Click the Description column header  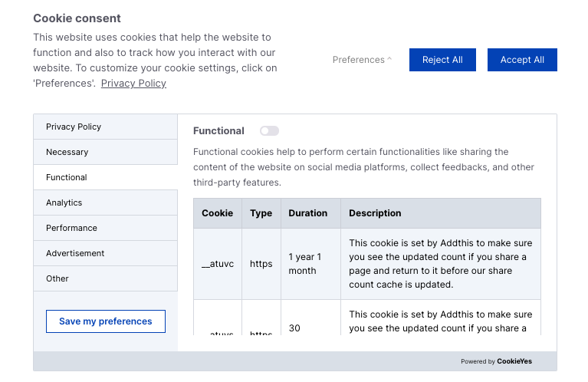point(375,213)
